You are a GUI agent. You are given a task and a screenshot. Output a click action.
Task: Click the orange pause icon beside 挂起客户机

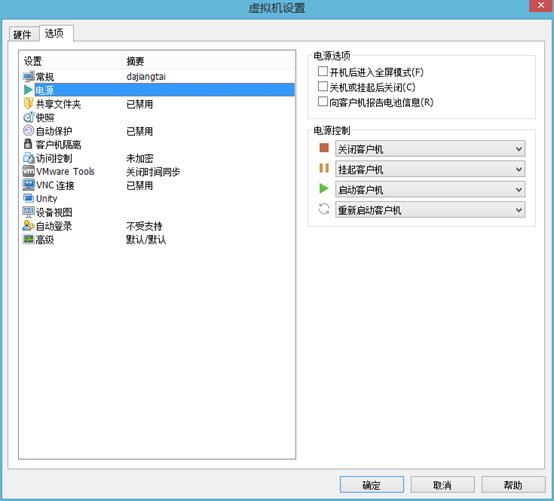pos(324,168)
